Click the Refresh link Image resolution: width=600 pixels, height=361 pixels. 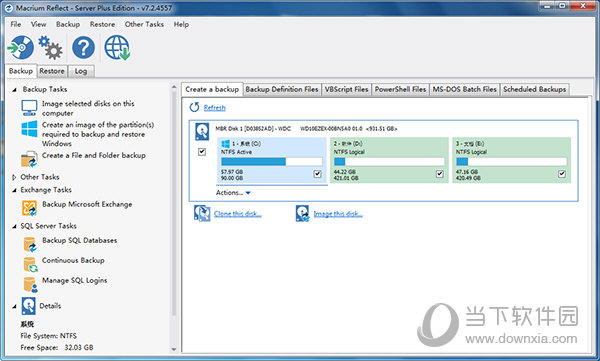coord(214,108)
